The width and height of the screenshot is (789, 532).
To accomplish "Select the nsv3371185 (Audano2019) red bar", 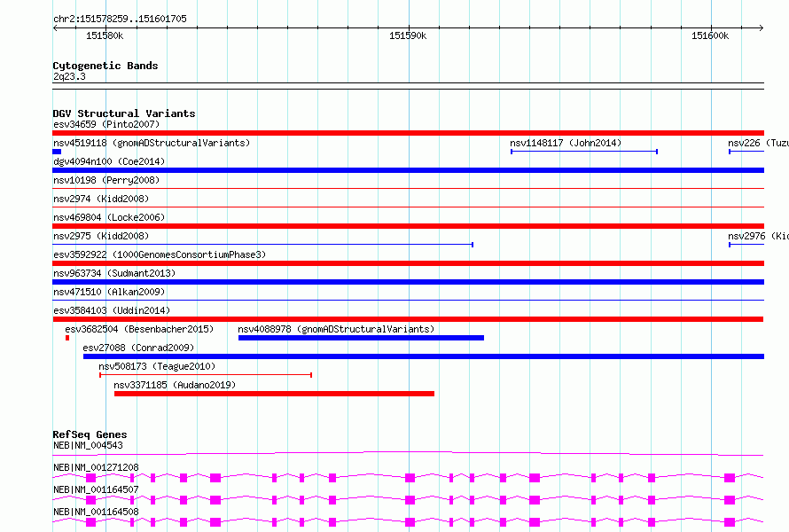I will coord(274,394).
